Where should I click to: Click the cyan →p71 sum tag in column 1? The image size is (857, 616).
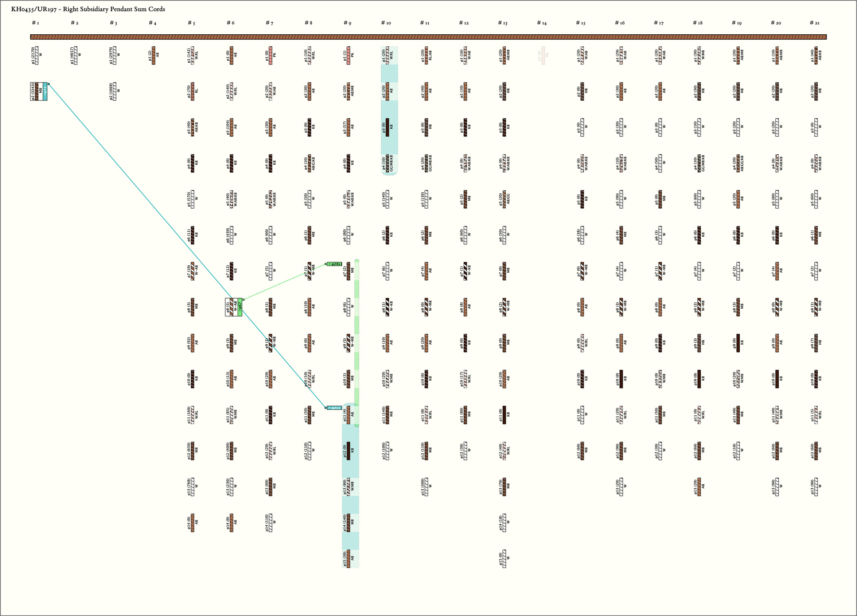click(45, 92)
